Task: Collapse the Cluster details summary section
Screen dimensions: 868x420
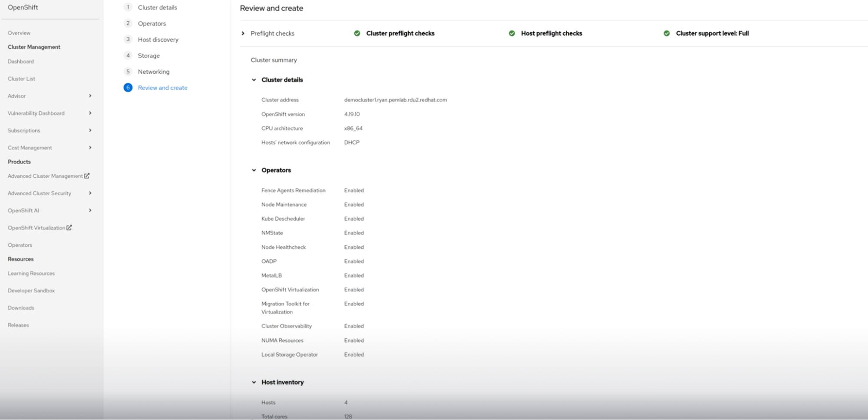Action: coord(254,79)
